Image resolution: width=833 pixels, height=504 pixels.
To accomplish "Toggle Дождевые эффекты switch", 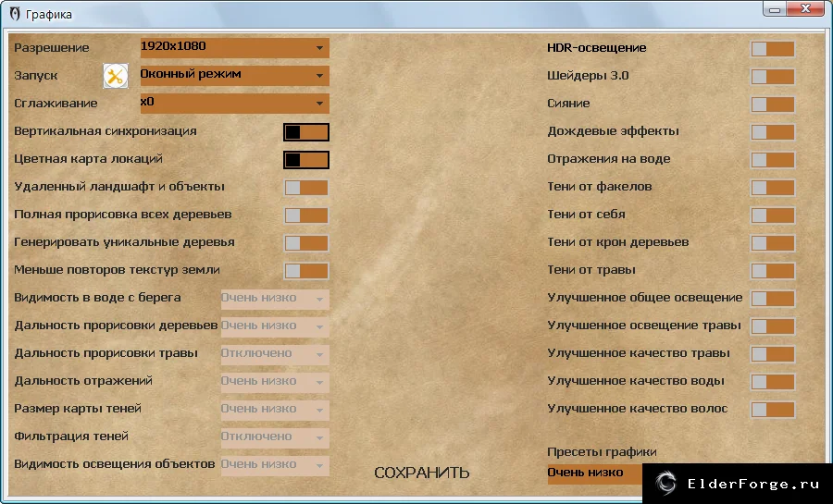I will click(x=773, y=132).
